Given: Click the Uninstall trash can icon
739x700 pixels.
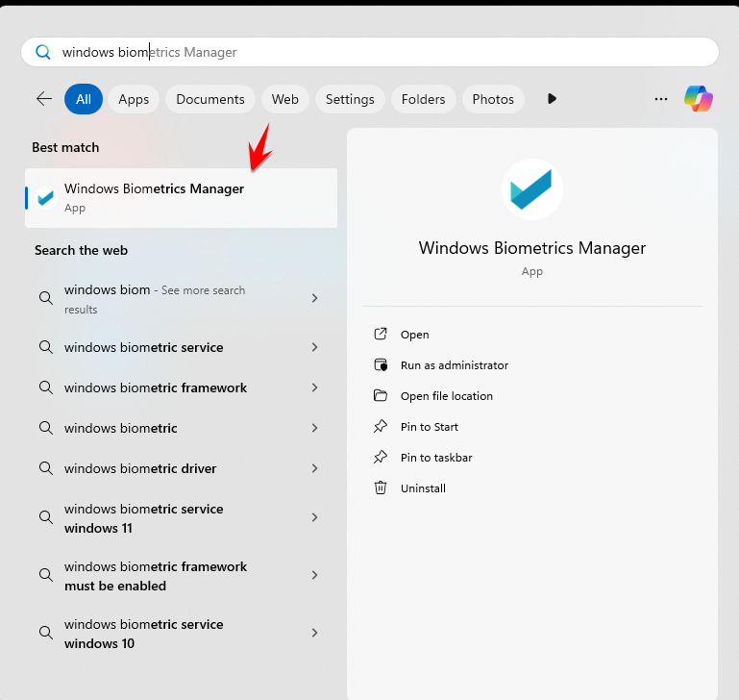Looking at the screenshot, I should (x=381, y=488).
